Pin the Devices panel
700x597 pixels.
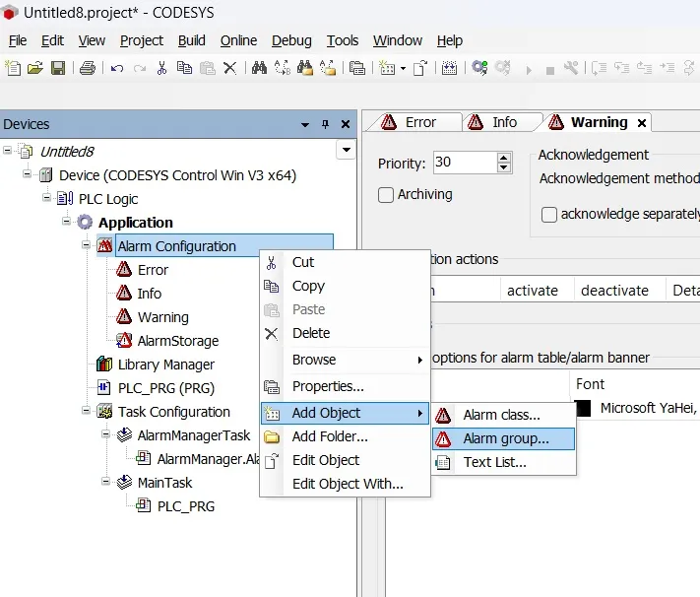326,124
